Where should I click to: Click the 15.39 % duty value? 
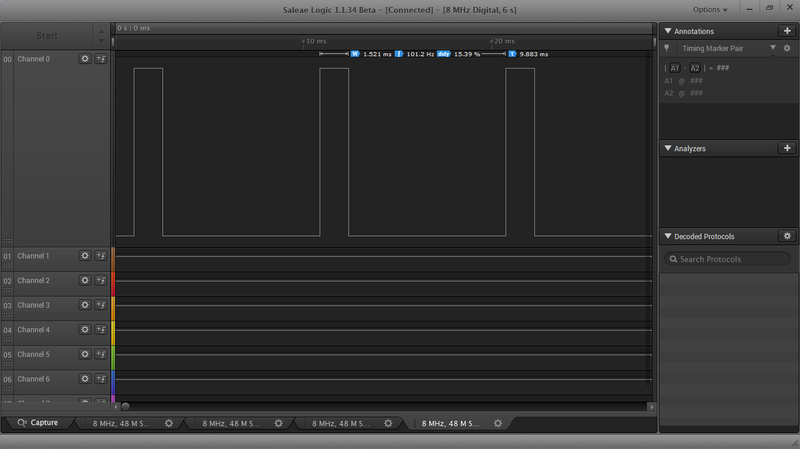(467, 54)
